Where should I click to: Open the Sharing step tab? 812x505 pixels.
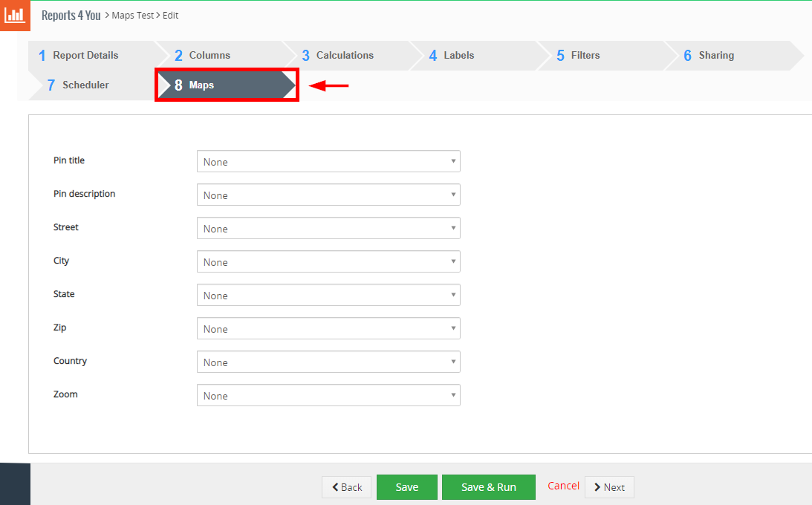715,56
